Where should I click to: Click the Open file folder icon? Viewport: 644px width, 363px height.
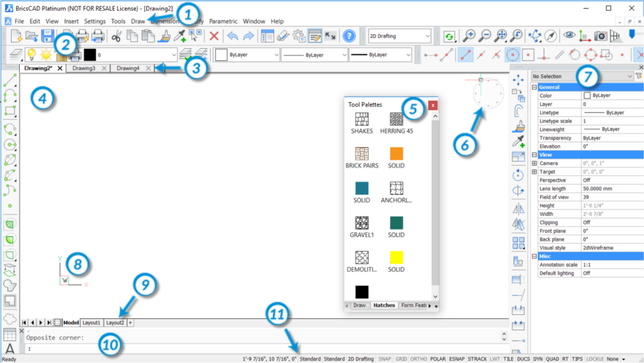coord(32,36)
